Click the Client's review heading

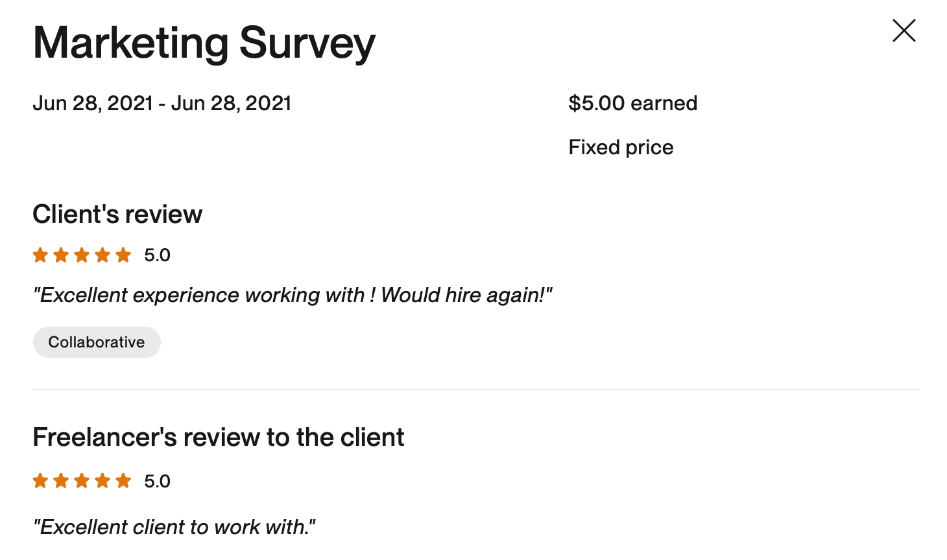117,215
